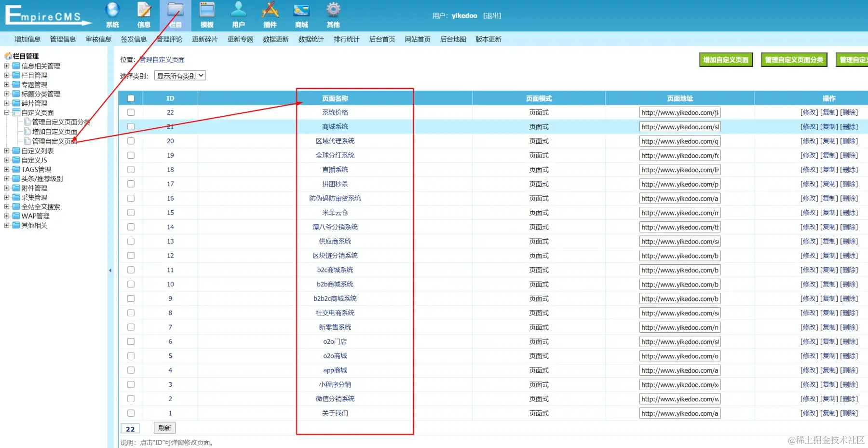Image resolution: width=868 pixels, height=448 pixels.
Task: Click page icon beside 管理自定义页面分类
Action: point(27,122)
